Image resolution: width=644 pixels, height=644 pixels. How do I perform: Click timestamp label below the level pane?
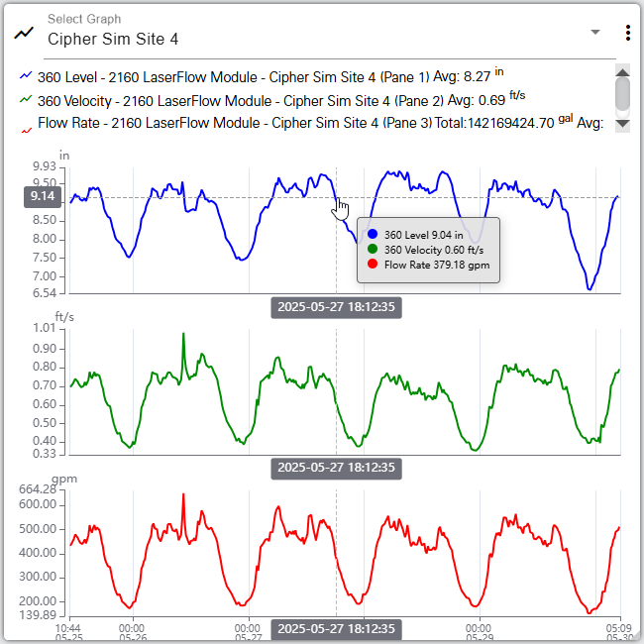pyautogui.click(x=336, y=307)
